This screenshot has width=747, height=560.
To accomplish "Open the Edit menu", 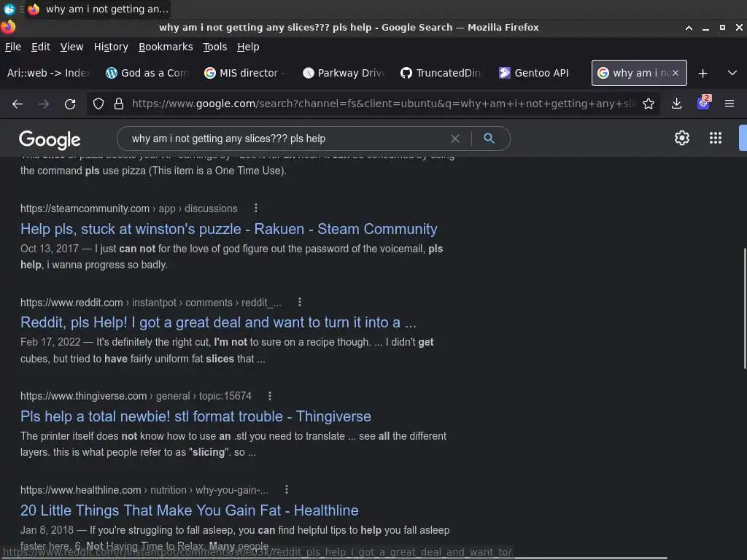I will point(41,47).
